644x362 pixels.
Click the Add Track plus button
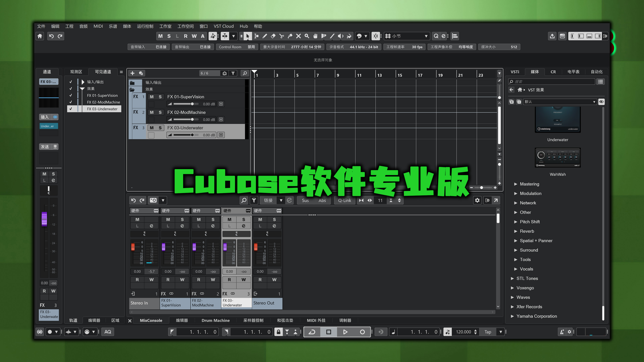coord(132,73)
